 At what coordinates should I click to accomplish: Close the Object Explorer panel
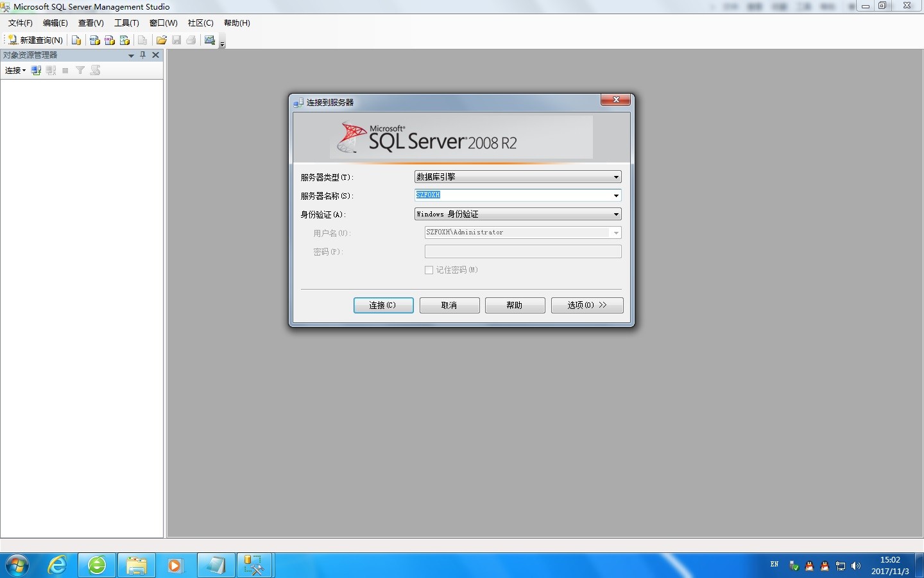[155, 55]
